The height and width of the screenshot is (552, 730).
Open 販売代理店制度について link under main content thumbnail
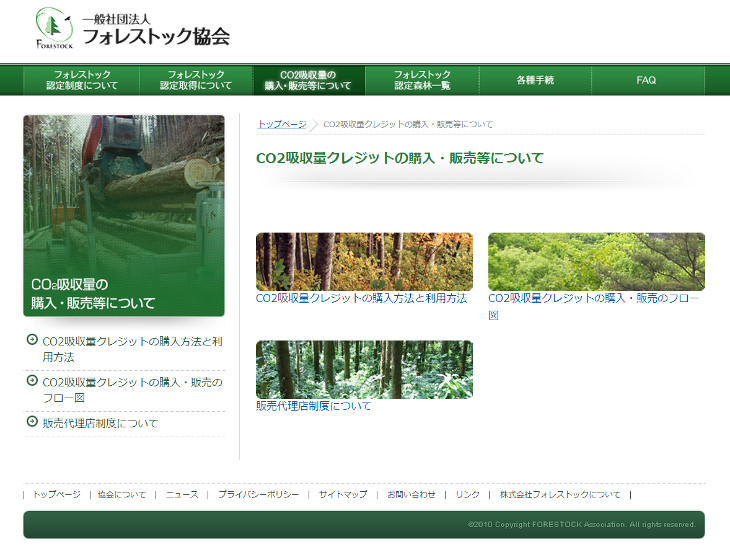pos(314,406)
